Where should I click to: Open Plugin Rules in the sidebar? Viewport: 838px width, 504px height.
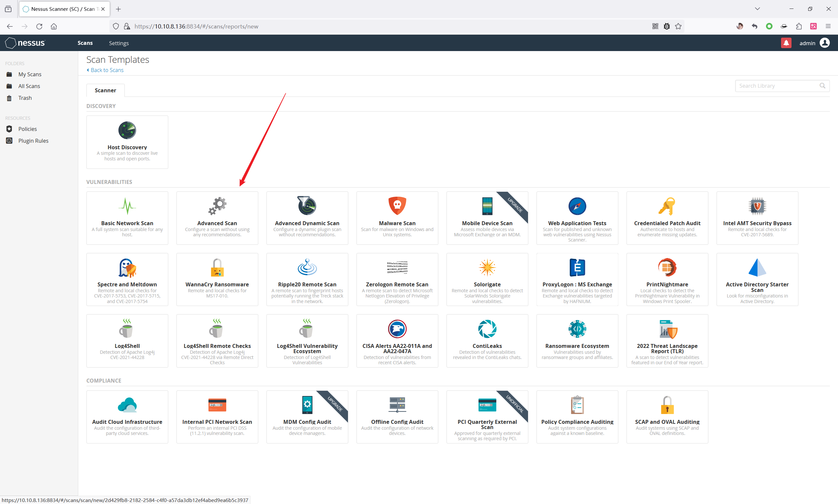[33, 141]
